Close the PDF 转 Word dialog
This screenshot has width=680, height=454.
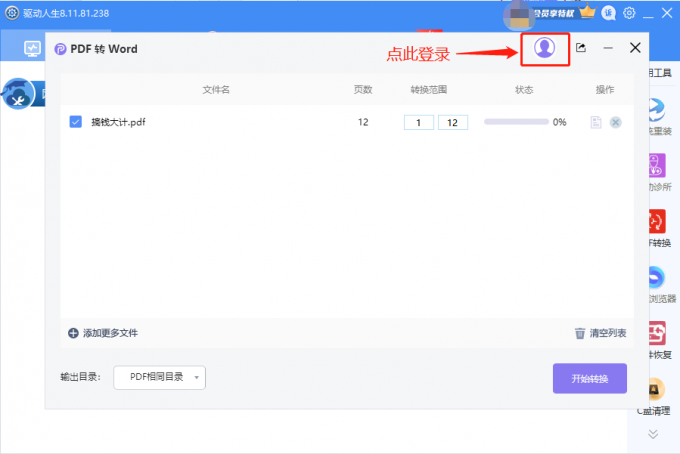tap(635, 47)
